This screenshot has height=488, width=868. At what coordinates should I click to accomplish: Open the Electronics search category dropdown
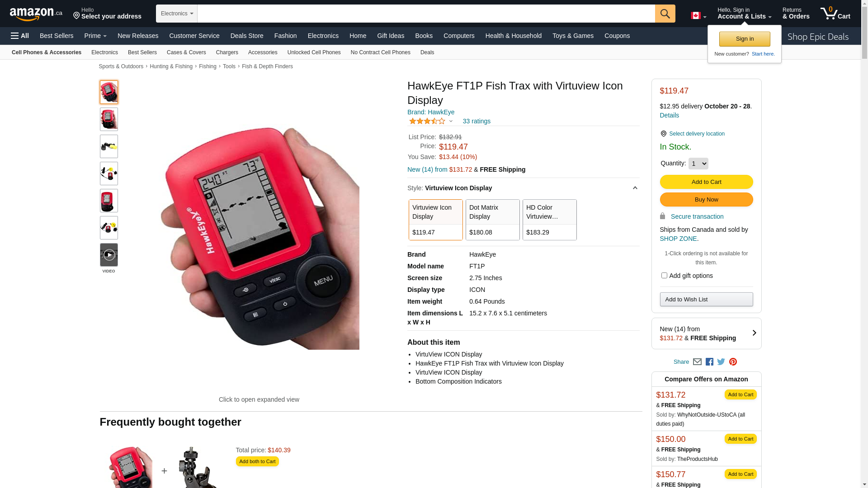tap(177, 14)
